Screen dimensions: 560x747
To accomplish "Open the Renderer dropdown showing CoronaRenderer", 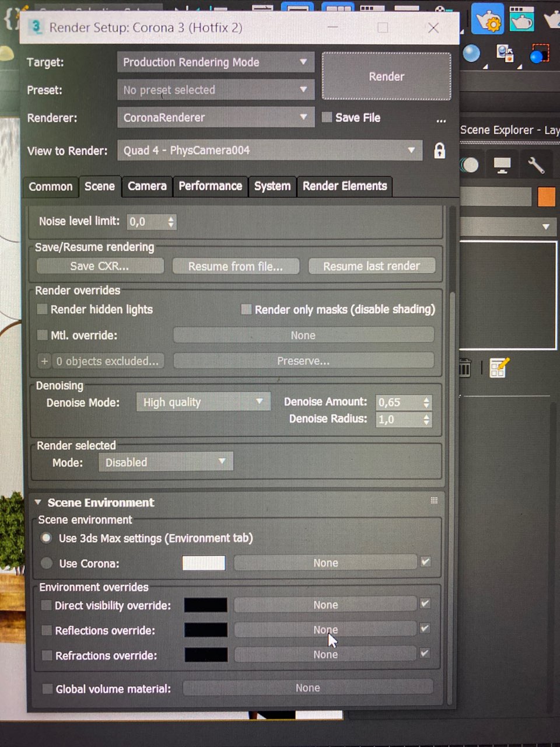I will [x=216, y=117].
